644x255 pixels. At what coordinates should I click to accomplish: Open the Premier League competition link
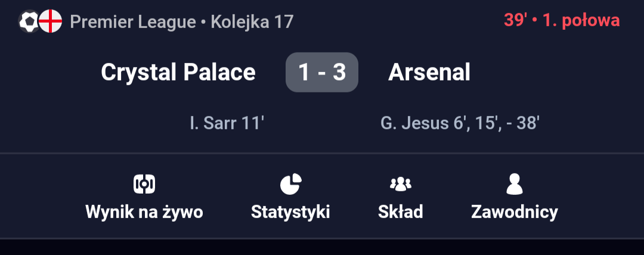pos(132,22)
